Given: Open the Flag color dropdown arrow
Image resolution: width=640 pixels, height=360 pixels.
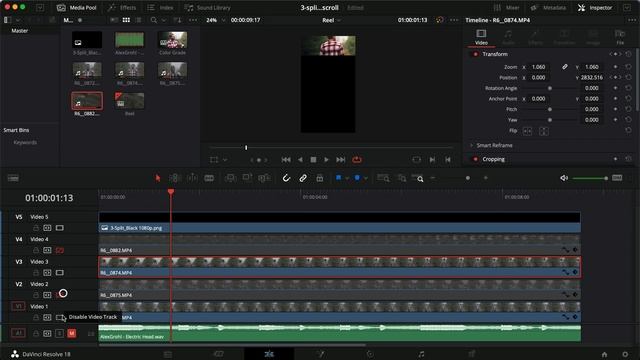Looking at the screenshot, I should point(347,178).
